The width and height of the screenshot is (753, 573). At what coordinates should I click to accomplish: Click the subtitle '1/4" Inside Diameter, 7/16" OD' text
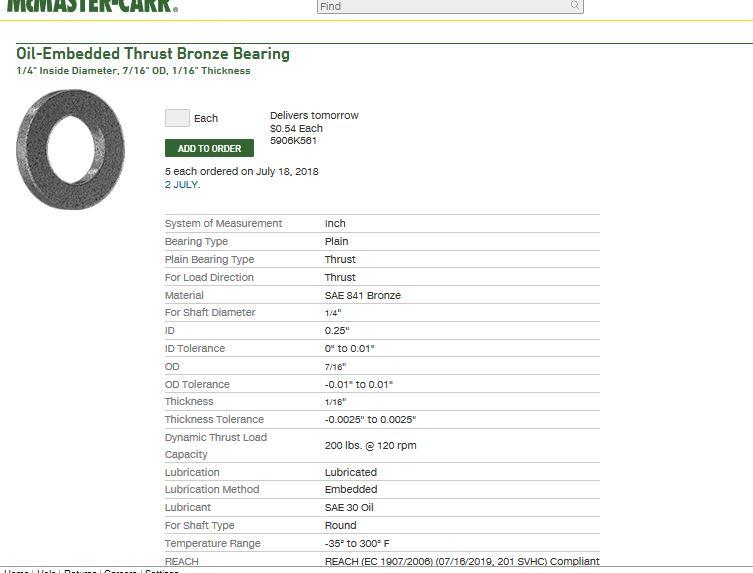tap(91, 71)
